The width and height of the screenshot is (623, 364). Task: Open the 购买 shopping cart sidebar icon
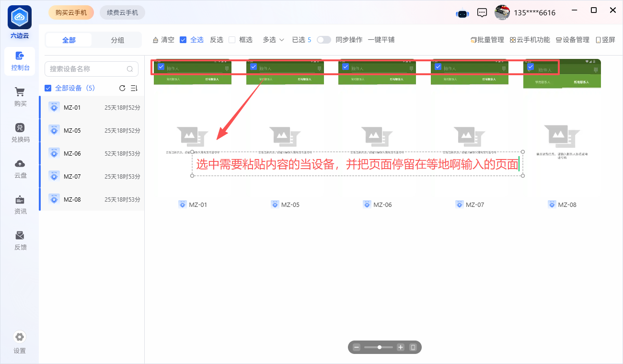(x=20, y=92)
